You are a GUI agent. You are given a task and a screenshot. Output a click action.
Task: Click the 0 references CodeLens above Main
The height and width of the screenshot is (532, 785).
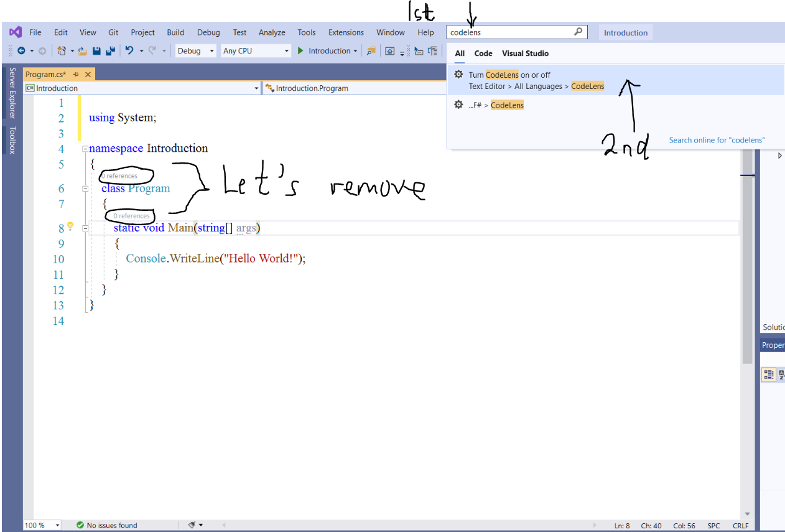(131, 216)
